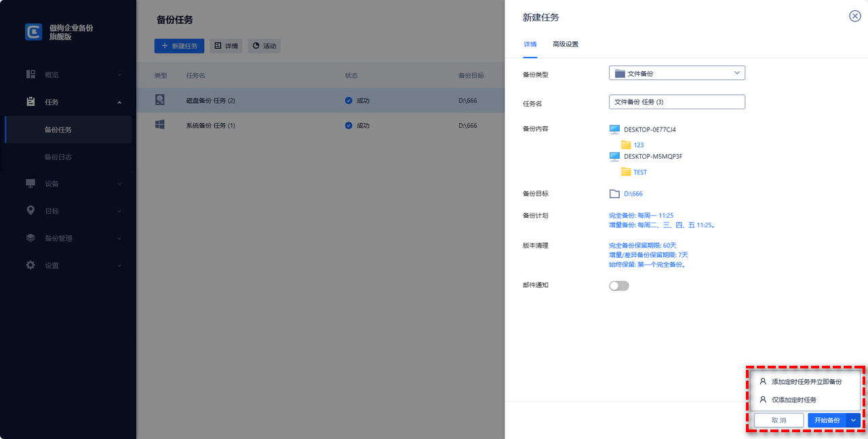This screenshot has width=868, height=439.
Task: Click the Windows icon of 系统备份 任务 (1)
Action: tap(160, 125)
